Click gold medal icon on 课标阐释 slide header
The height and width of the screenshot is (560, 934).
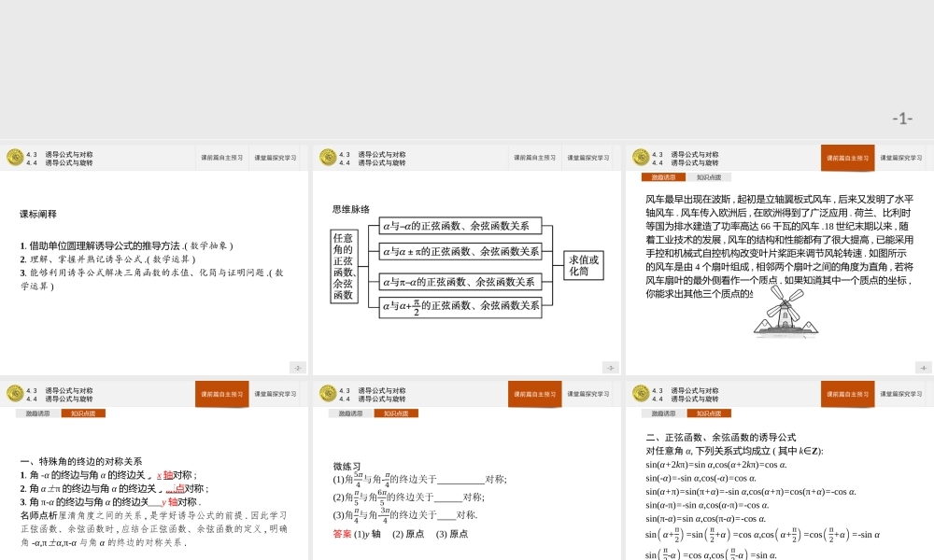click(x=14, y=157)
